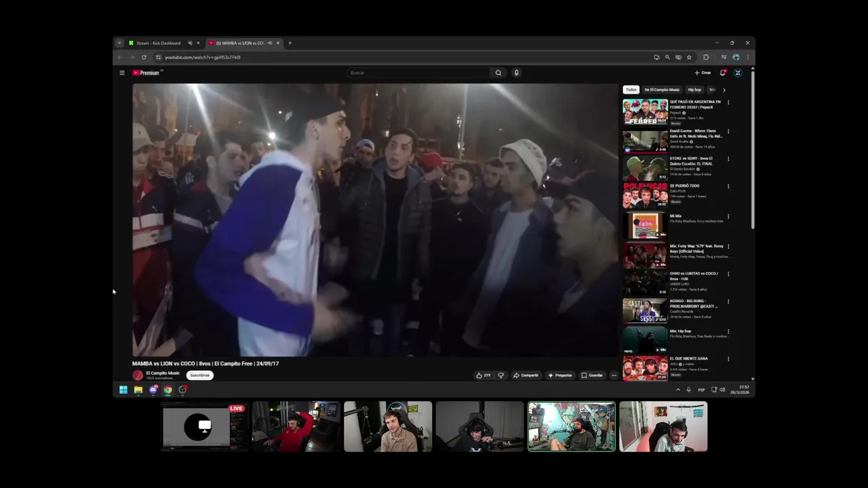Screen dimensions: 868x488
Task: Click the Preguntar ask button
Action: (x=560, y=375)
